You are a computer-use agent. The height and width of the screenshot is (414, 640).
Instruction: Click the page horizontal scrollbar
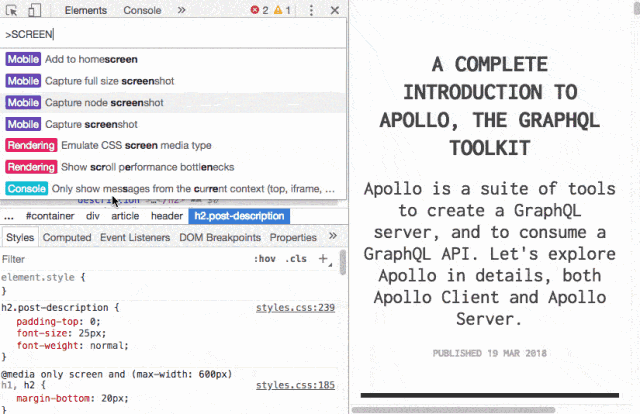point(453,410)
